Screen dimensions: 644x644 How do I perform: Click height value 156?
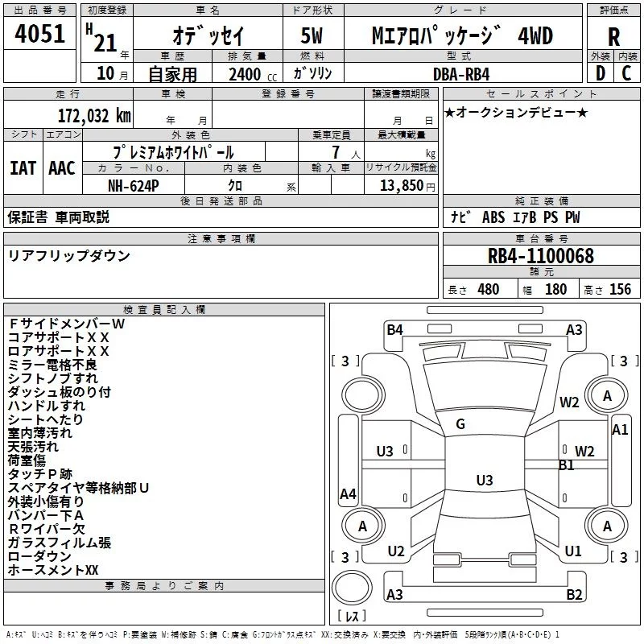(x=620, y=290)
